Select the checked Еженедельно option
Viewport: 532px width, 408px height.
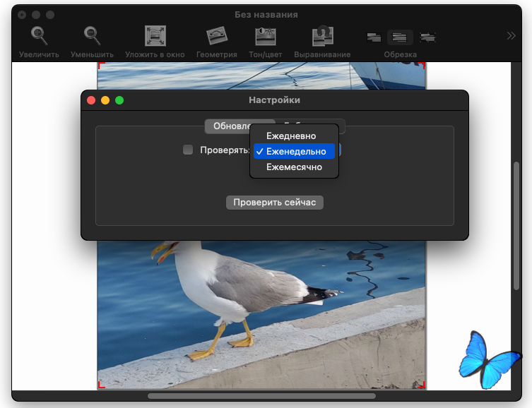pos(295,151)
